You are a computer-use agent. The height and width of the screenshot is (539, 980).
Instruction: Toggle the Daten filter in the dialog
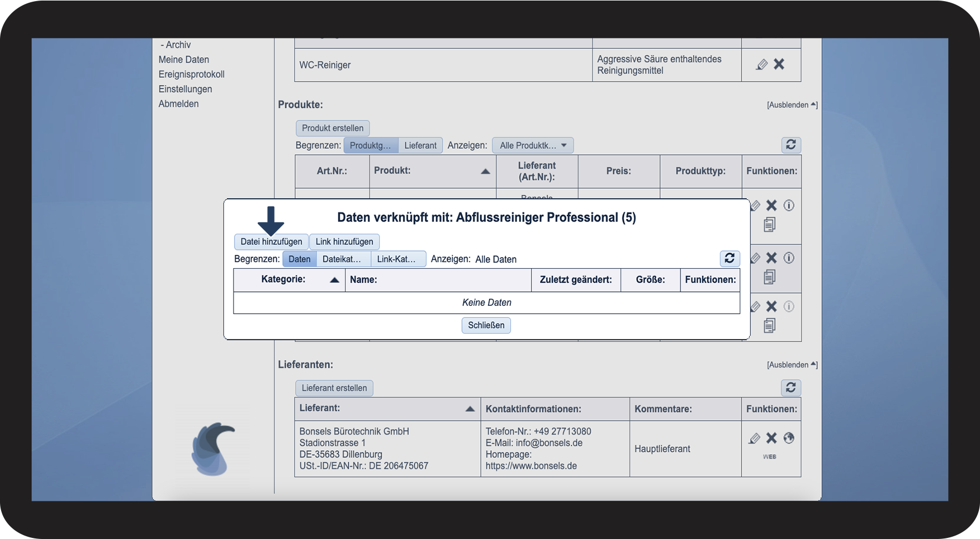point(299,259)
